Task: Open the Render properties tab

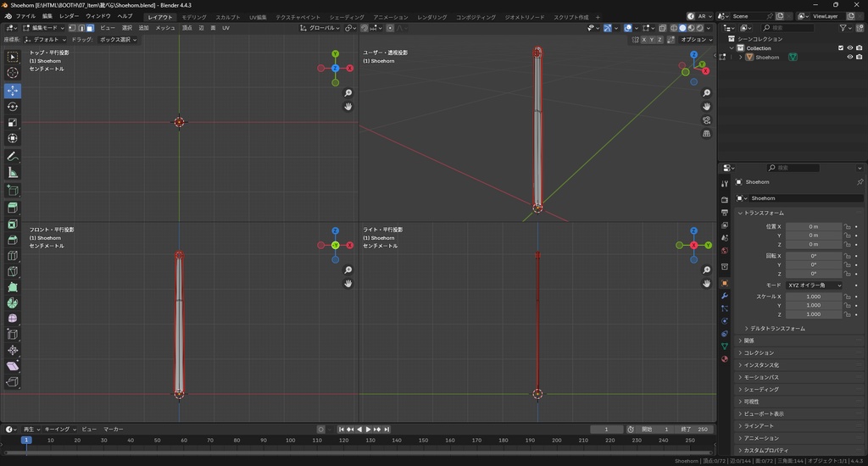Action: (x=725, y=200)
